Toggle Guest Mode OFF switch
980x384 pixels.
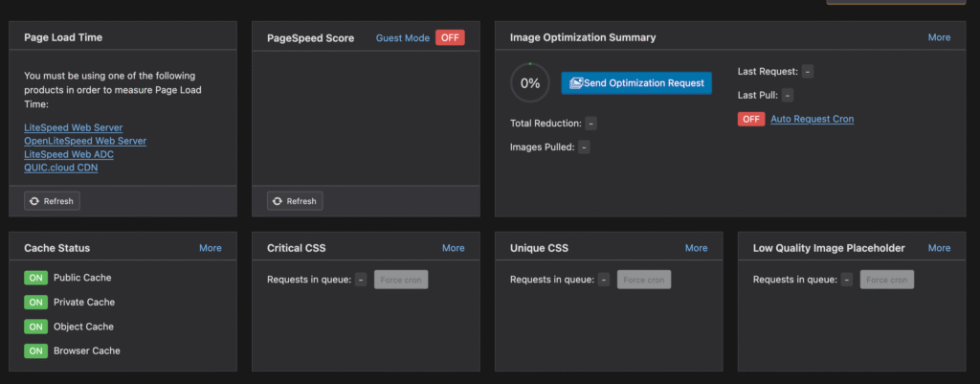click(x=450, y=38)
